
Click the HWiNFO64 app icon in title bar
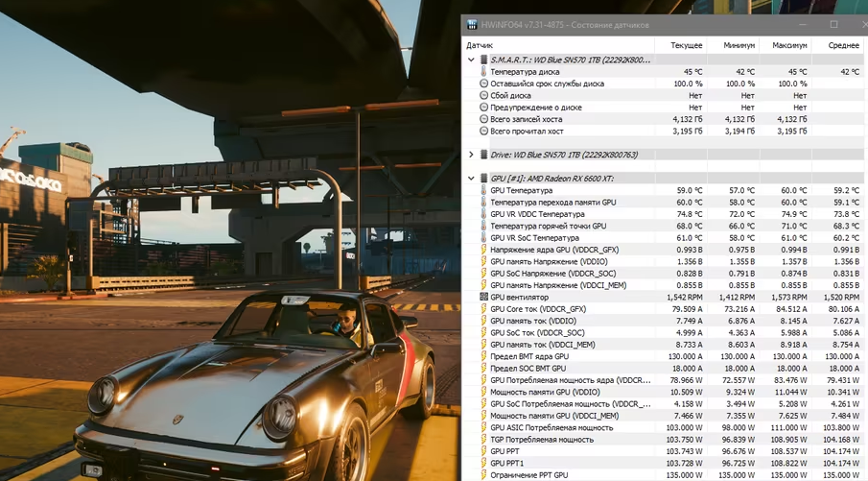[472, 24]
